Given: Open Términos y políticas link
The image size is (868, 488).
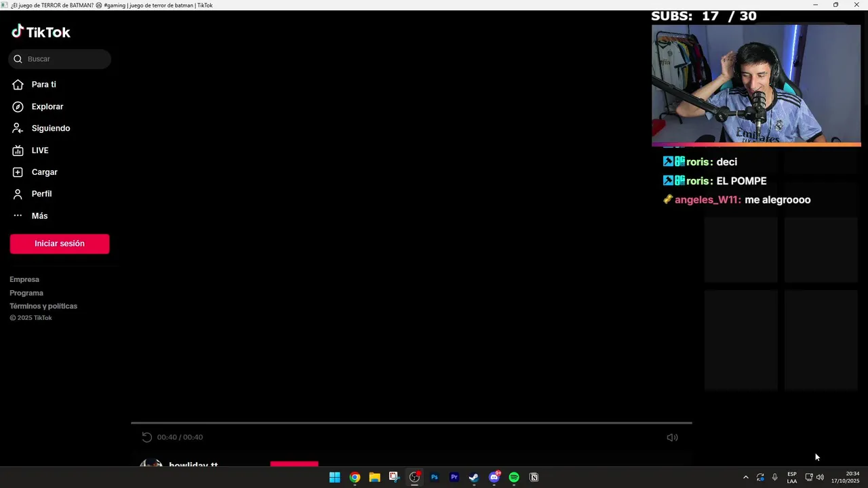Looking at the screenshot, I should point(43,306).
